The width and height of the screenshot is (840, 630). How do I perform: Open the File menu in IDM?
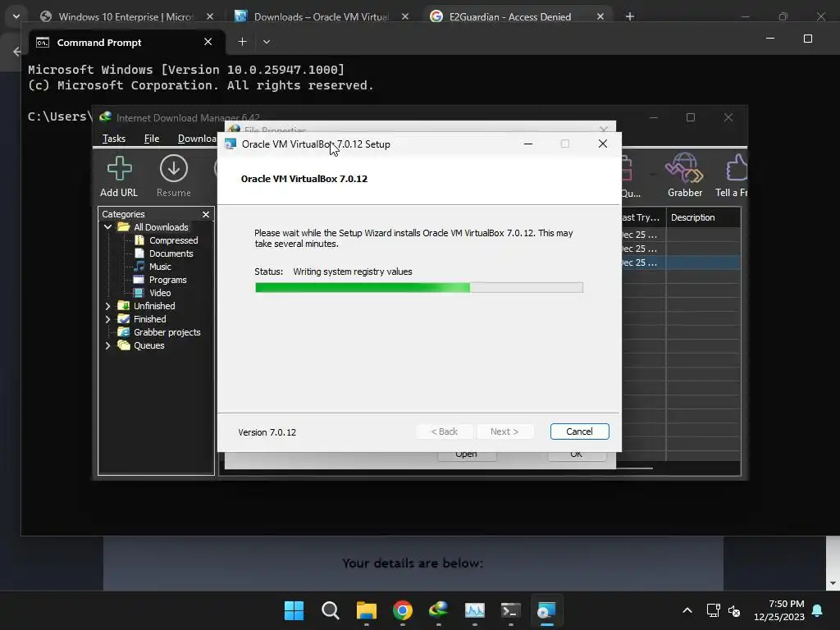(x=152, y=139)
